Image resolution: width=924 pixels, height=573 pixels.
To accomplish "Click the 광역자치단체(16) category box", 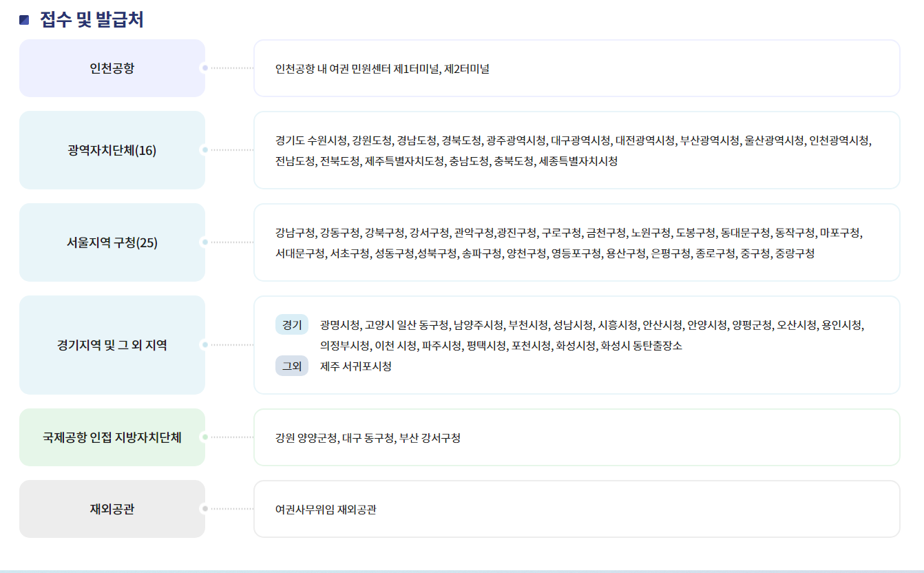I will point(112,149).
